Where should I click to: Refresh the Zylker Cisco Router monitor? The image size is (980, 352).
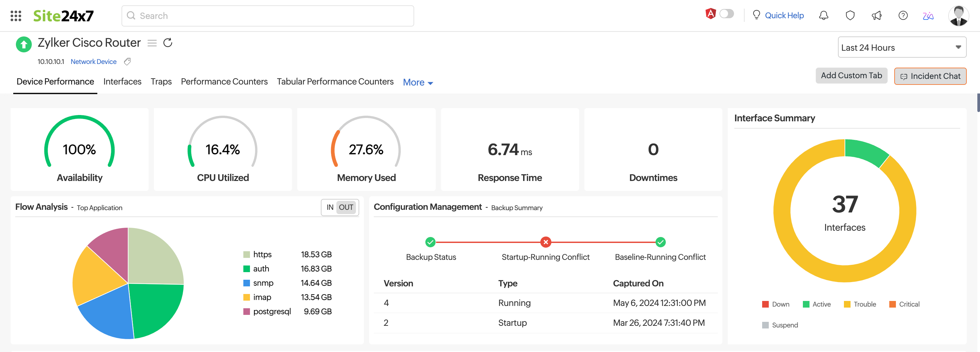[168, 43]
